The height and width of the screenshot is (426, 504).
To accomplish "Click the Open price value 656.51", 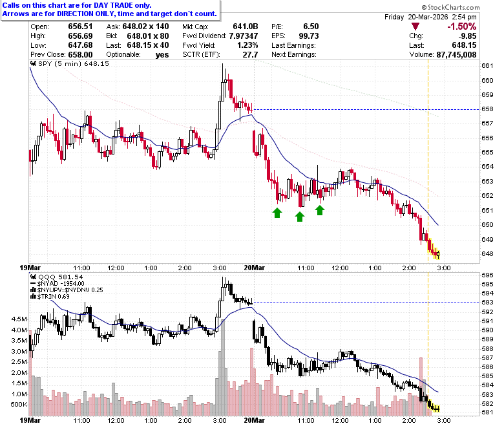I will point(80,27).
